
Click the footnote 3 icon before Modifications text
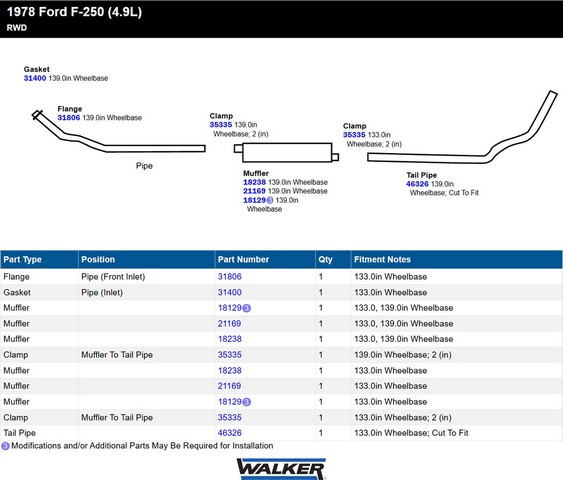(5, 446)
